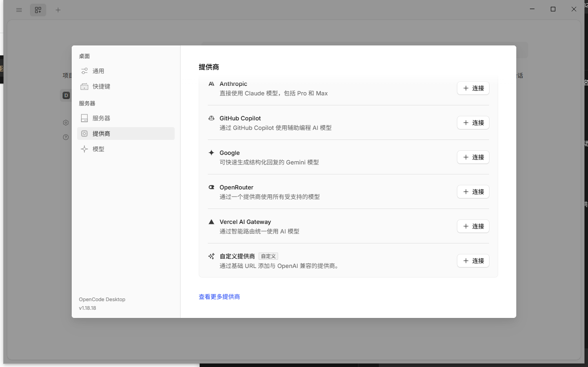Click the D project avatar behind the dialog
This screenshot has height=367, width=588.
pos(66,95)
